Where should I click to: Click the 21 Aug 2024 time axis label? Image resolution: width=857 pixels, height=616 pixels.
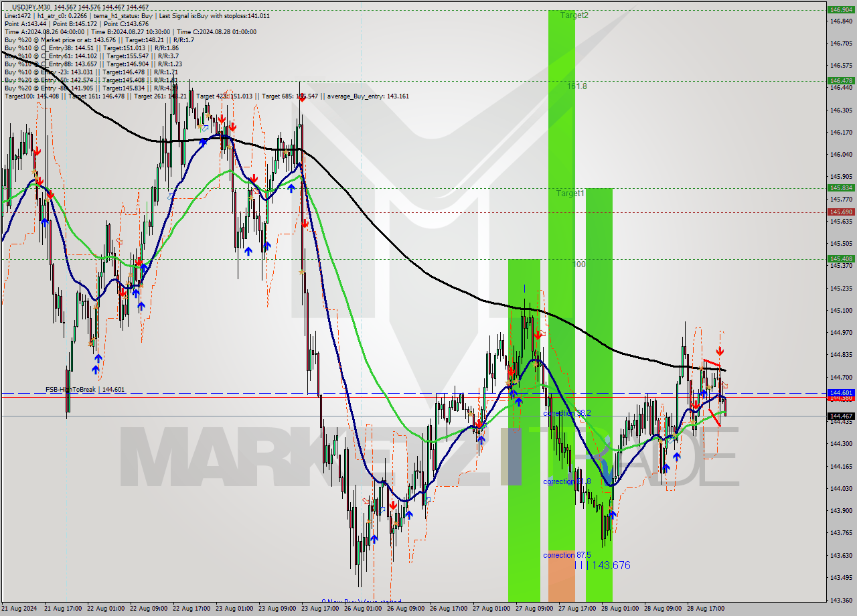point(19,609)
